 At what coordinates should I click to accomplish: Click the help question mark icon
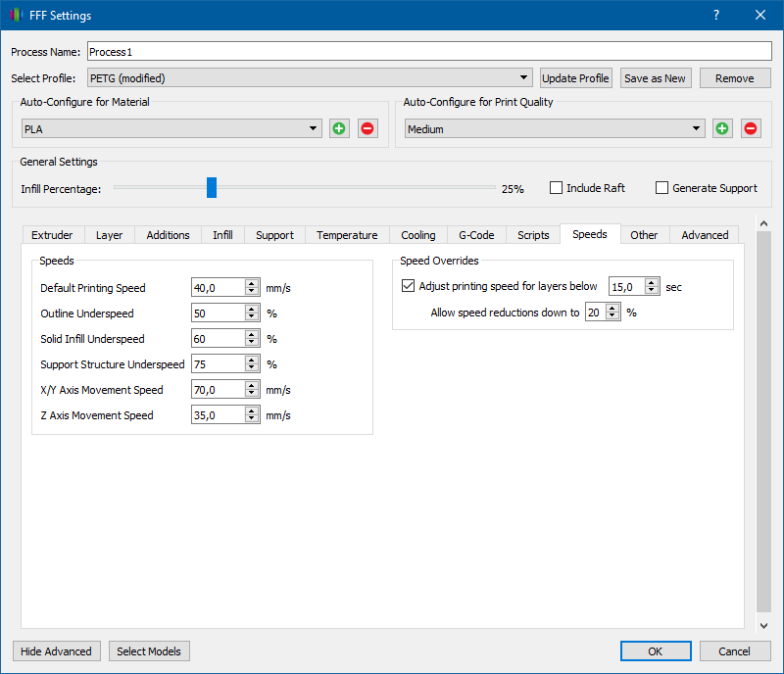pyautogui.click(x=716, y=15)
